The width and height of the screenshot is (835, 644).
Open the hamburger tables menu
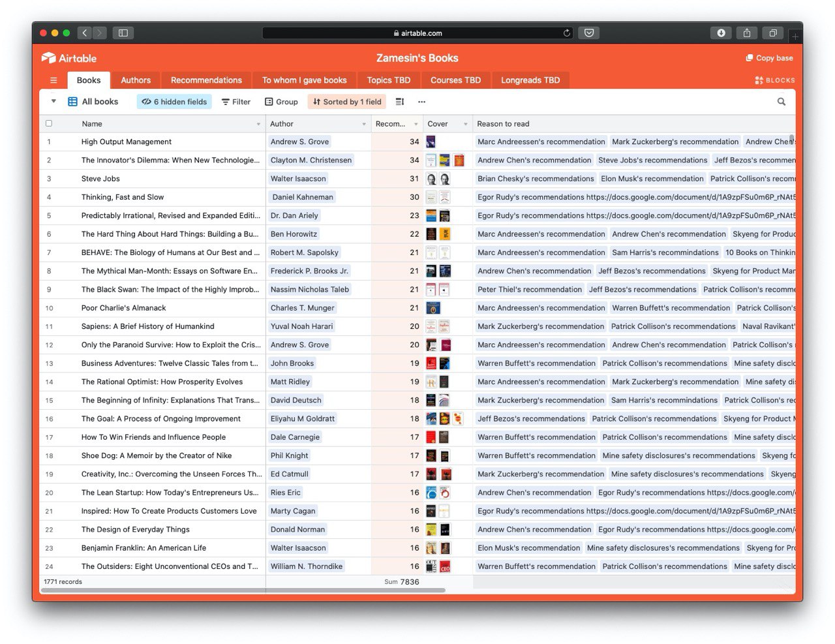pos(53,80)
